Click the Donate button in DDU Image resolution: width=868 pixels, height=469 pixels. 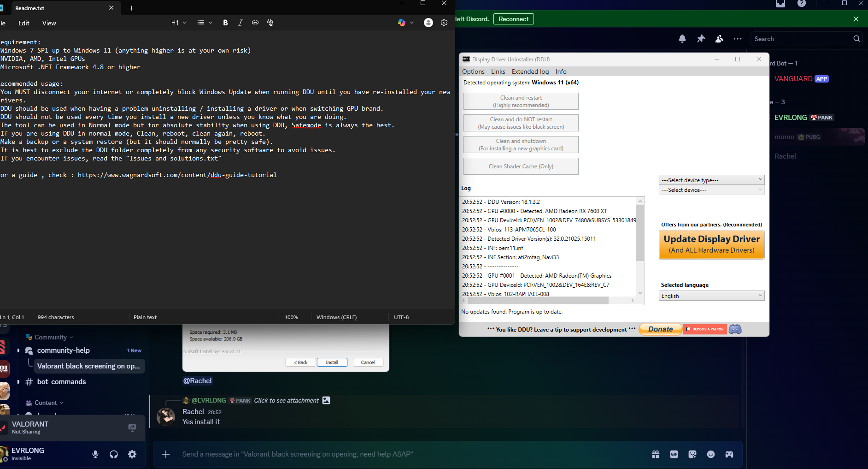(661, 329)
